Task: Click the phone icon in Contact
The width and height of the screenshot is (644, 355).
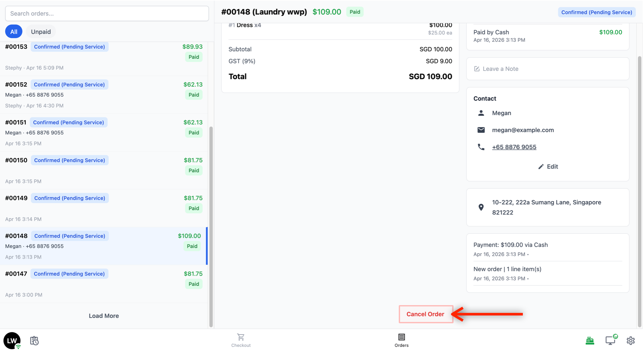Action: 481,147
